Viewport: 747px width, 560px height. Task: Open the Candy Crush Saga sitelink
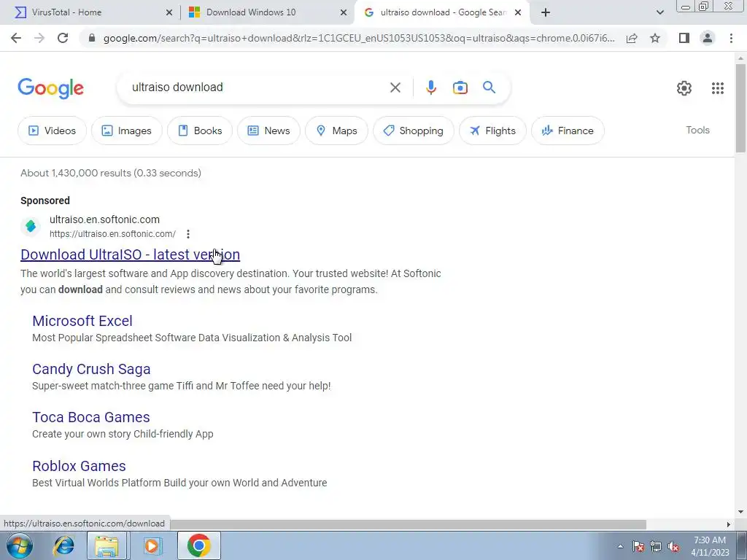point(91,369)
